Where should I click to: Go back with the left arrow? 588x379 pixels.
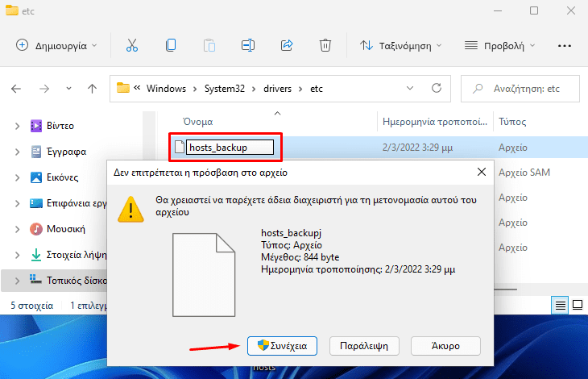tap(16, 89)
